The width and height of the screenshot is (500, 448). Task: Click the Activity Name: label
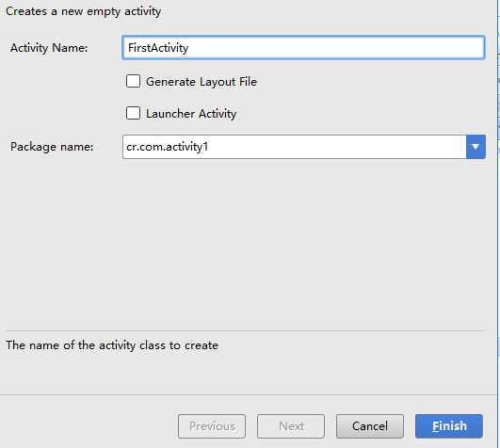tap(49, 48)
